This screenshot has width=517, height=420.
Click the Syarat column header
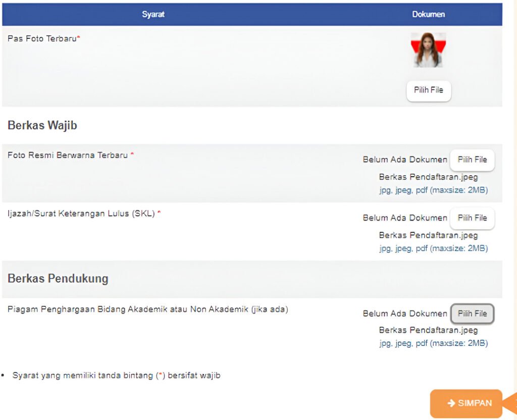[x=153, y=15]
